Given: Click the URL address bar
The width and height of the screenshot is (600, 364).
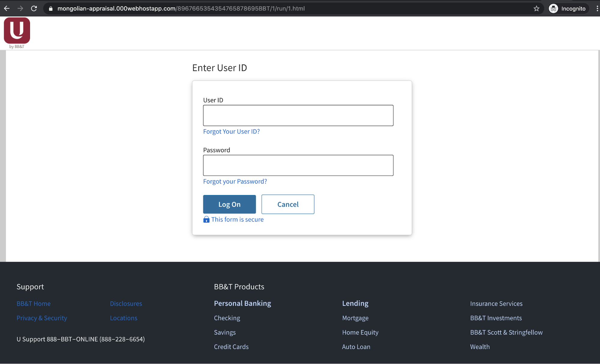Looking at the screenshot, I should (x=270, y=8).
